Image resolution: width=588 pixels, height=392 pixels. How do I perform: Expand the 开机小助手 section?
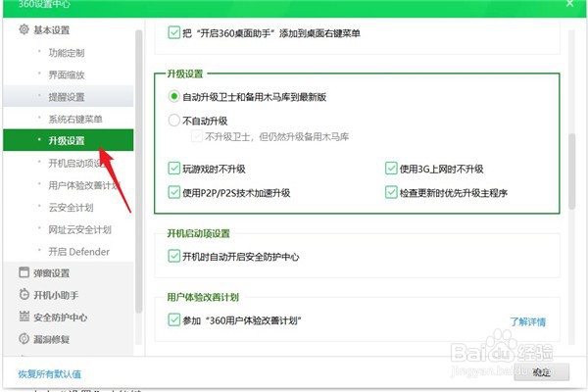56,295
